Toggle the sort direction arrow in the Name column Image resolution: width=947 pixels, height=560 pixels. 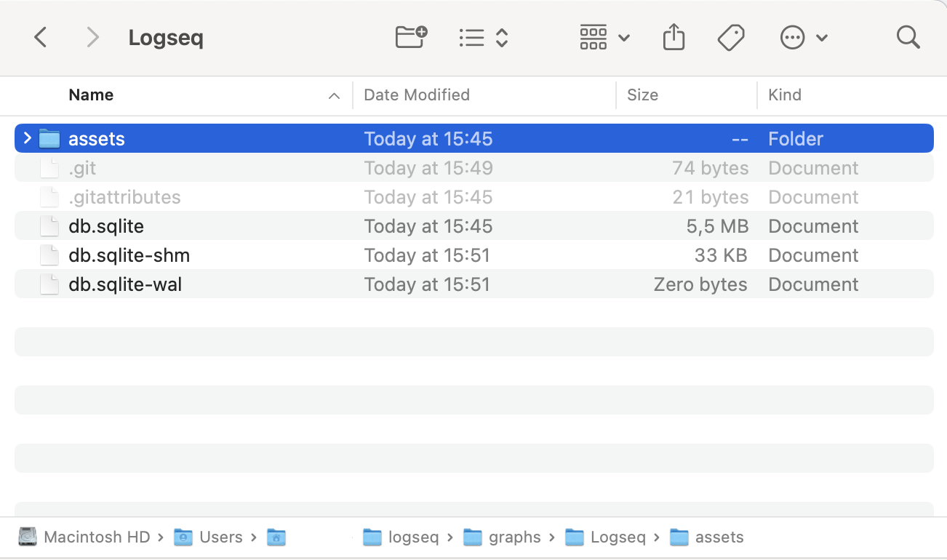(334, 96)
